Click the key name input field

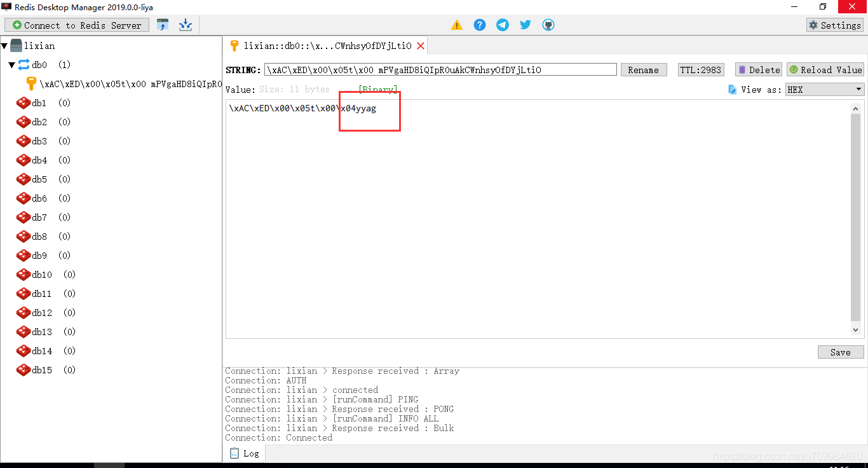(x=440, y=70)
